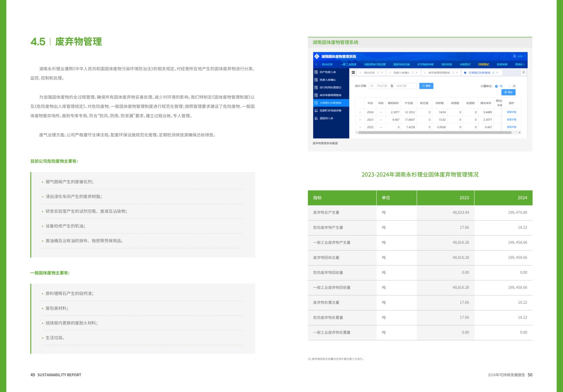Select the 吨 unit radio button
Viewport: 563px width, 392px height.
point(497,86)
